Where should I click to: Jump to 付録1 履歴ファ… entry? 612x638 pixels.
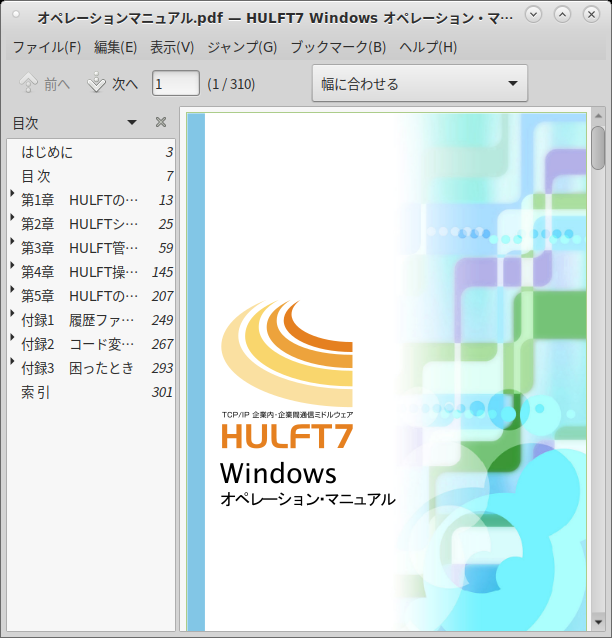point(92,320)
